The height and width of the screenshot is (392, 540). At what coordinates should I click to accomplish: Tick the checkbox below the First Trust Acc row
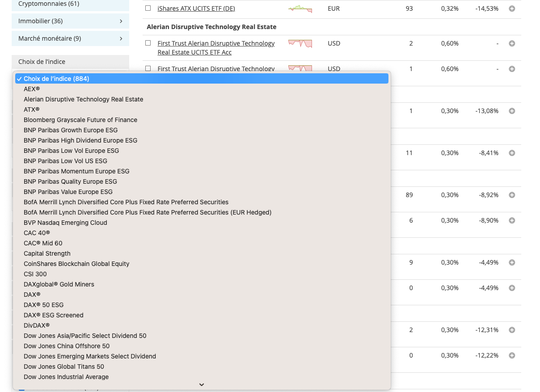(x=148, y=68)
